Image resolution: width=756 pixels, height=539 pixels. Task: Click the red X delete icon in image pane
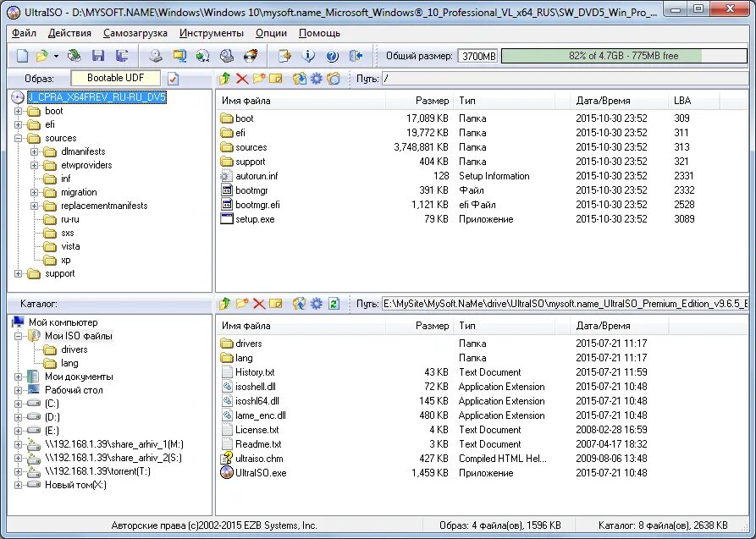pos(242,79)
